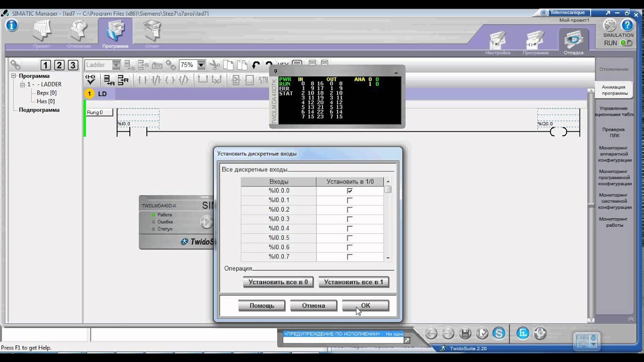This screenshot has width=644, height=362.
Task: Check the %I0.0.3 input checkbox
Action: (x=350, y=219)
